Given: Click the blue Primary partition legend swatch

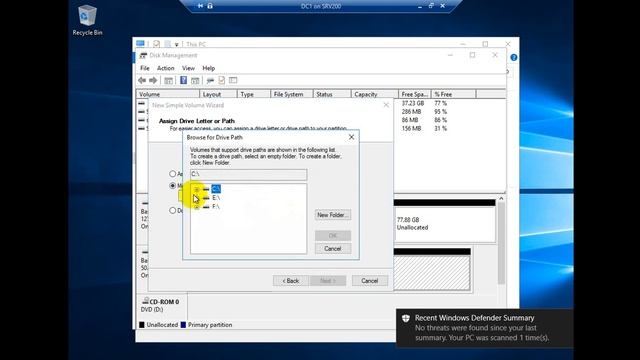Looking at the screenshot, I should (183, 325).
